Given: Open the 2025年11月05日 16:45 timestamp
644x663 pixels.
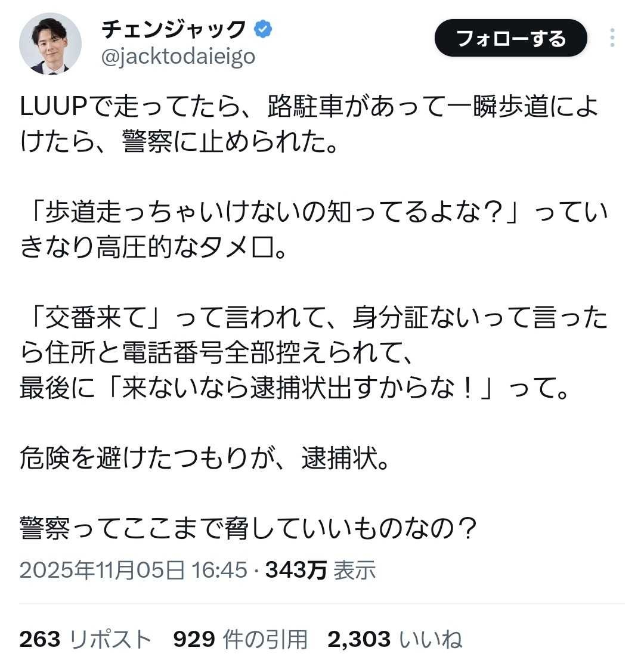Looking at the screenshot, I should point(133,570).
